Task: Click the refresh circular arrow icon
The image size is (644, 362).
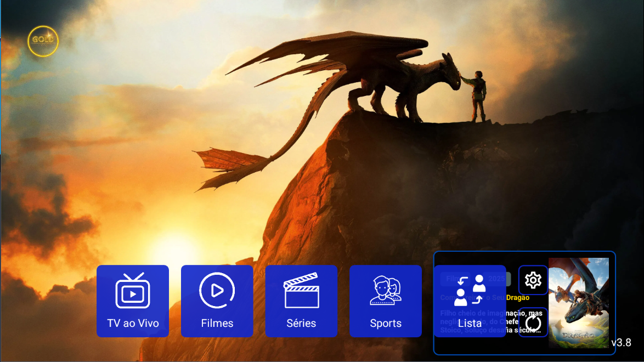Action: tap(533, 323)
